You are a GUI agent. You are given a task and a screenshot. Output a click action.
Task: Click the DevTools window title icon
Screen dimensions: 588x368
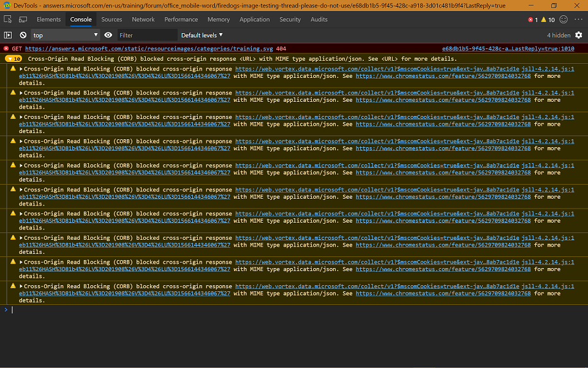point(7,6)
